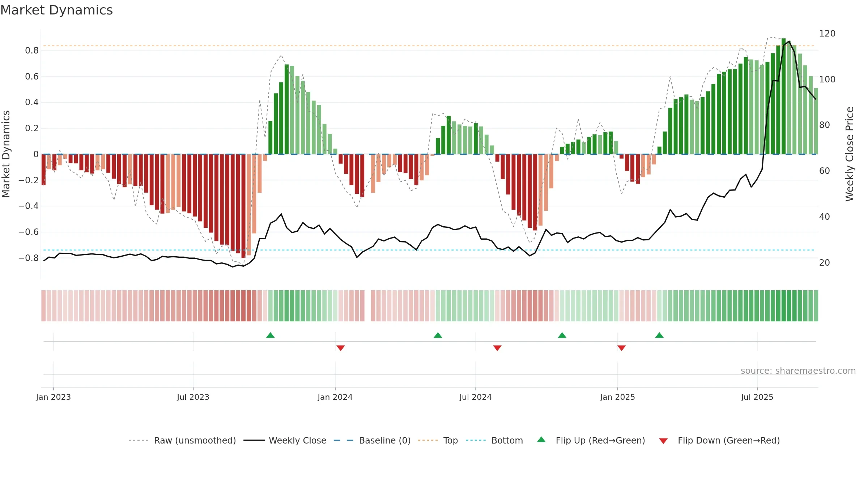868x488 pixels.
Task: Click the red flip-down triangle near Jul 2024
Action: 497,348
